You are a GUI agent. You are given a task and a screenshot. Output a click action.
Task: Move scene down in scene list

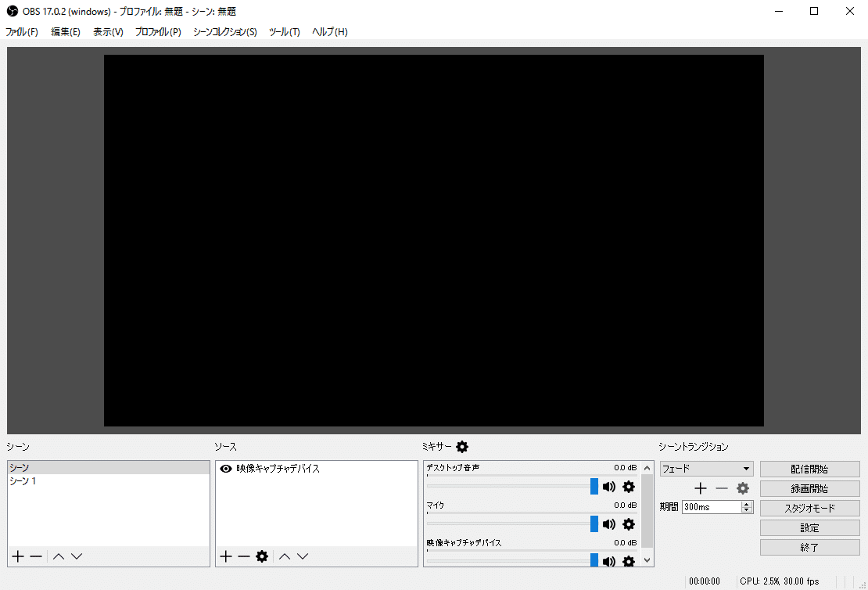[77, 556]
